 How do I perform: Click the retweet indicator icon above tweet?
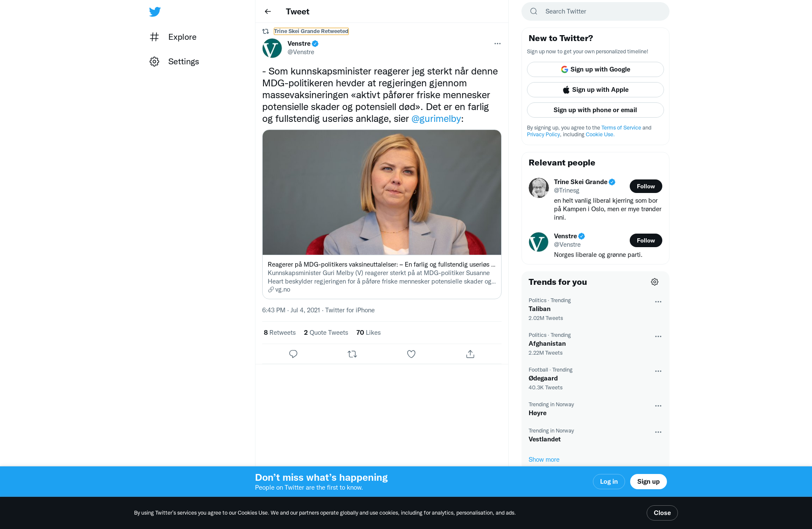(x=266, y=31)
